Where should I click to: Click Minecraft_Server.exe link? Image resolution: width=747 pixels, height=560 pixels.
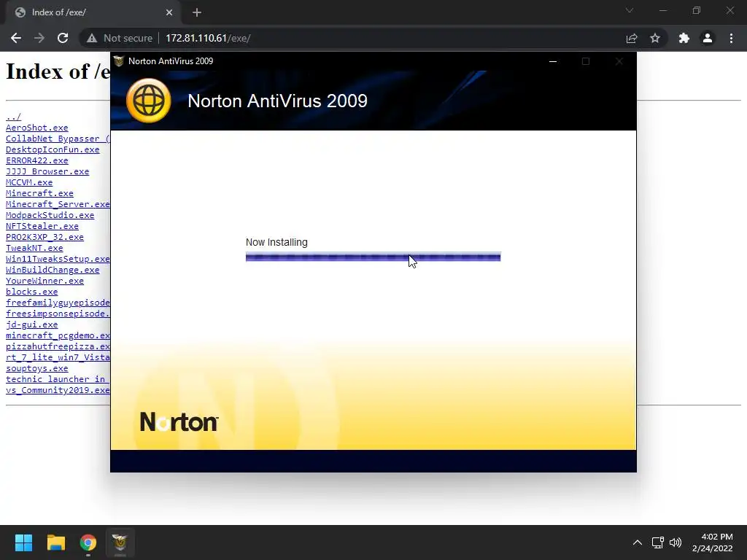tap(58, 204)
